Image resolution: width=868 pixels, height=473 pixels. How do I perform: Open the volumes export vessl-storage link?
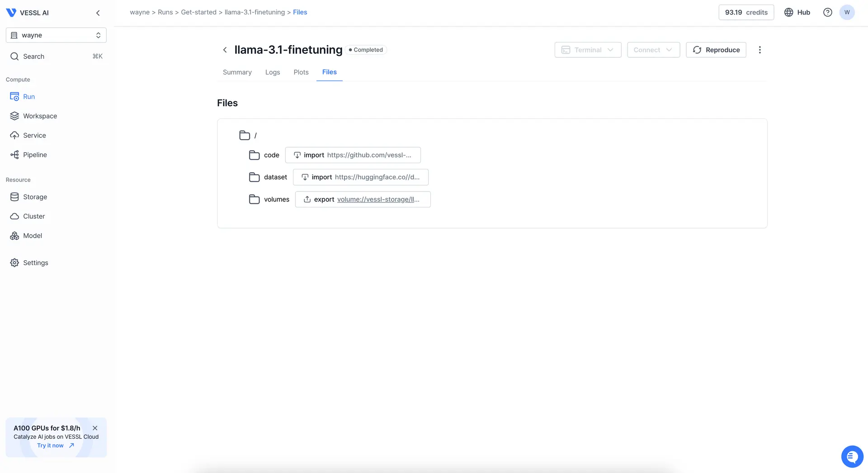(x=378, y=199)
